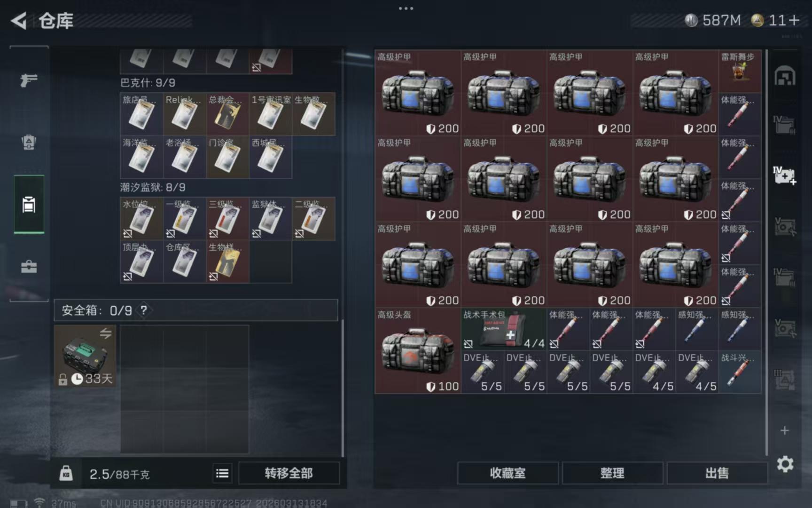The width and height of the screenshot is (812, 508).
Task: Click the 587M currency amount
Action: [721, 20]
